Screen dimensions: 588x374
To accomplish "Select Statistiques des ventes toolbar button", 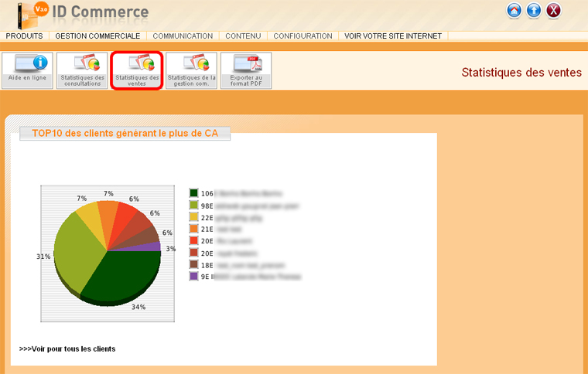I will point(137,70).
